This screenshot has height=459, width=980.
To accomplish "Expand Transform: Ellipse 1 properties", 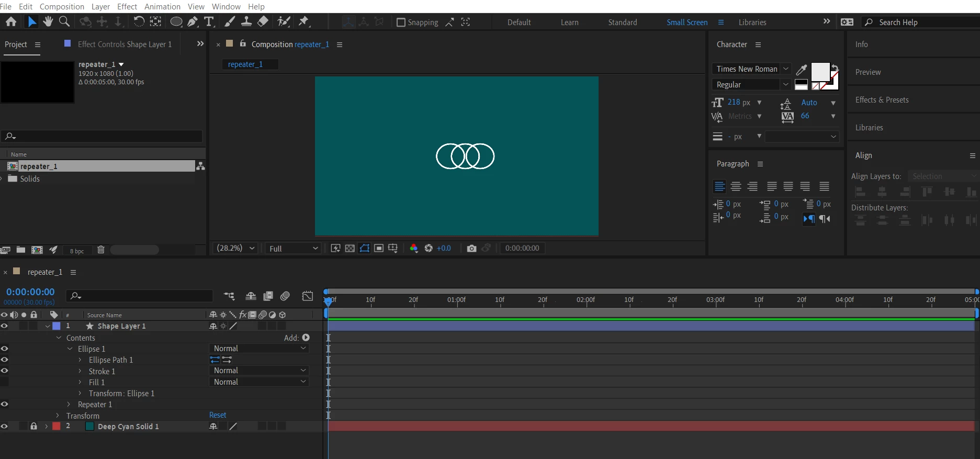I will [x=80, y=393].
